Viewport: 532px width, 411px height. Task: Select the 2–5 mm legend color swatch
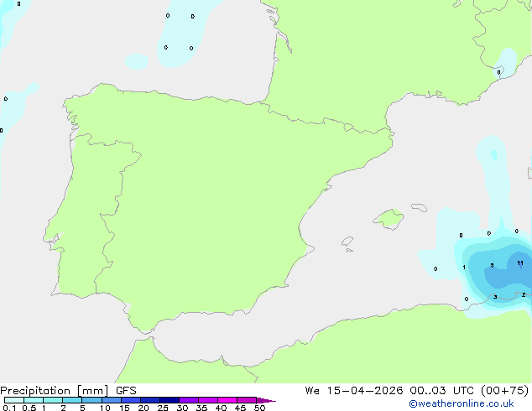[72, 400]
